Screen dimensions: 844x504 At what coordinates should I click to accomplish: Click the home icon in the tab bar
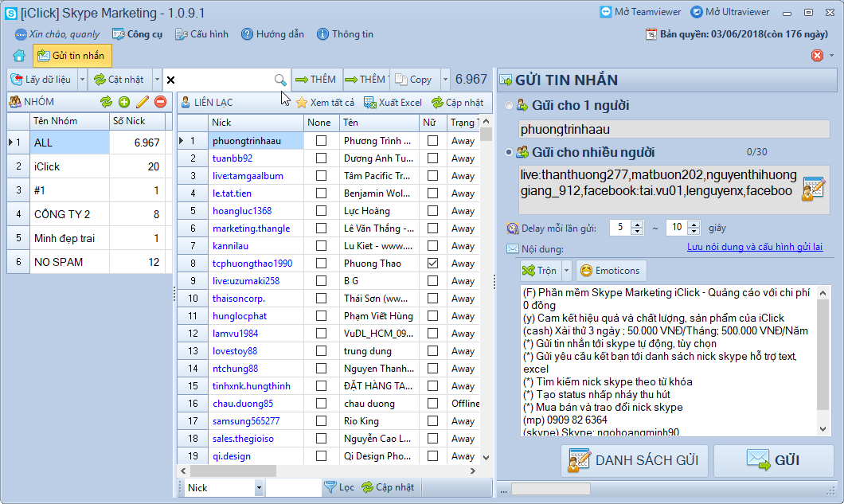[19, 56]
